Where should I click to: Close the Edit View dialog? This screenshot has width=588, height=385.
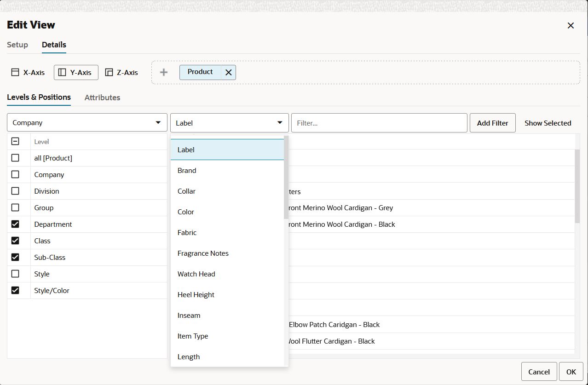tap(571, 25)
